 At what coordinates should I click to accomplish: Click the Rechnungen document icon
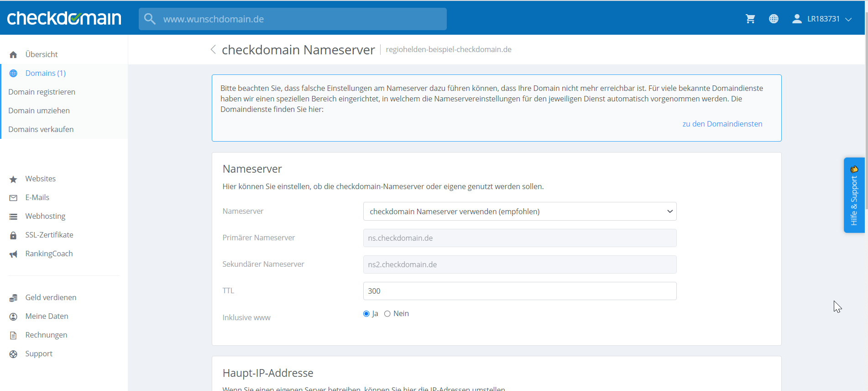coord(13,335)
